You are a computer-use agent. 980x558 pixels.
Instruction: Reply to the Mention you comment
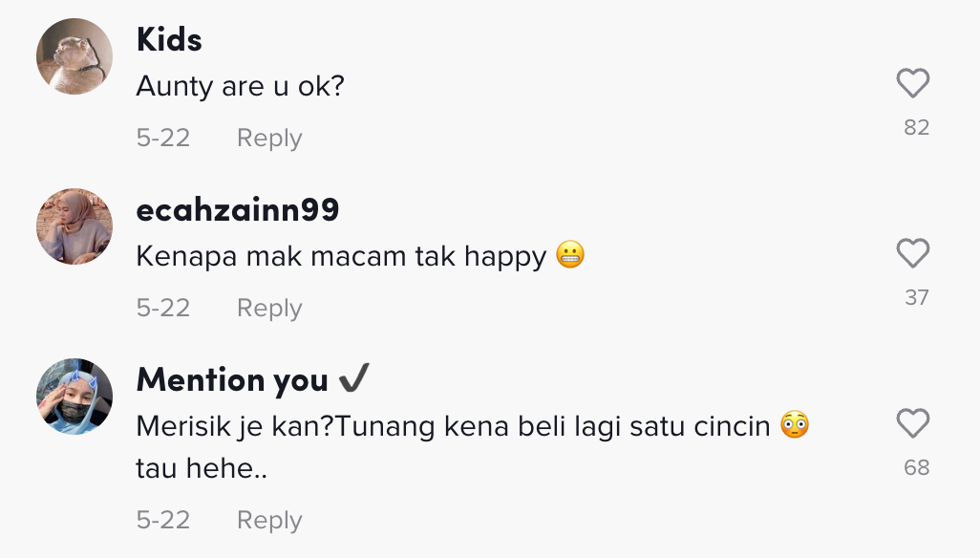[x=269, y=521]
